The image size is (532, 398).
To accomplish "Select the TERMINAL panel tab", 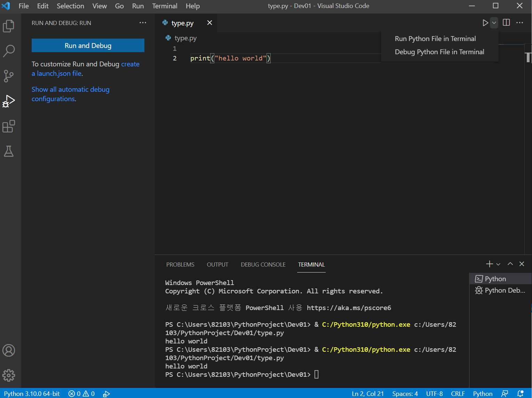I will (311, 265).
